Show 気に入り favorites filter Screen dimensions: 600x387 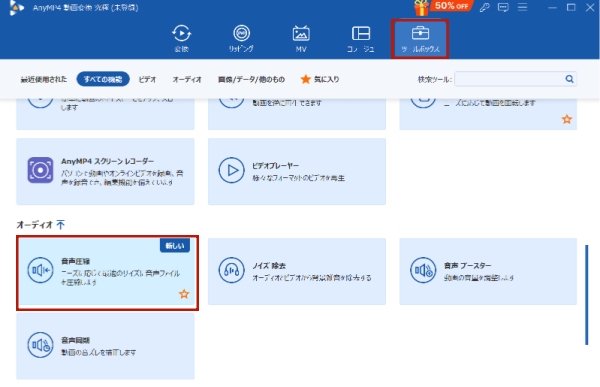(320, 79)
